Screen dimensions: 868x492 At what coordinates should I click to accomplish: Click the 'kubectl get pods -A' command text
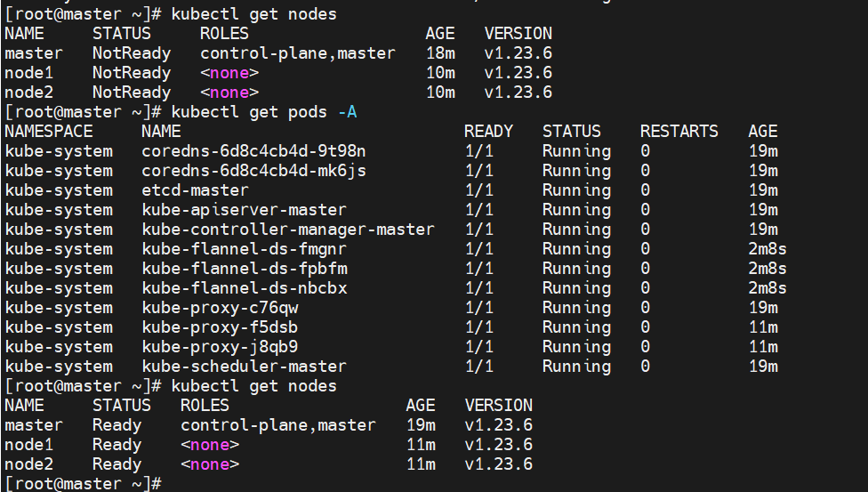tap(263, 112)
